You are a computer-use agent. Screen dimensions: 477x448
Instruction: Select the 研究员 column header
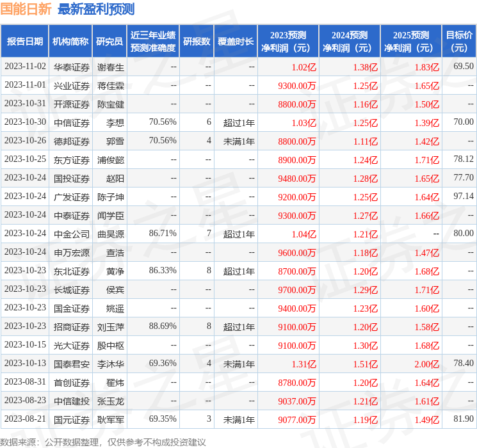tap(109, 42)
